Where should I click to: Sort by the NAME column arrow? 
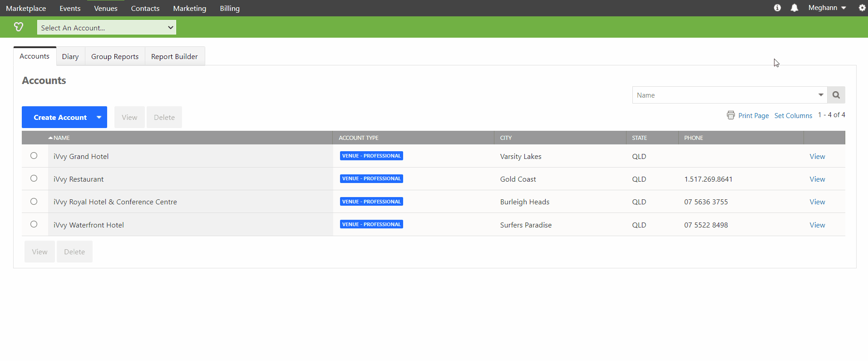pos(50,138)
